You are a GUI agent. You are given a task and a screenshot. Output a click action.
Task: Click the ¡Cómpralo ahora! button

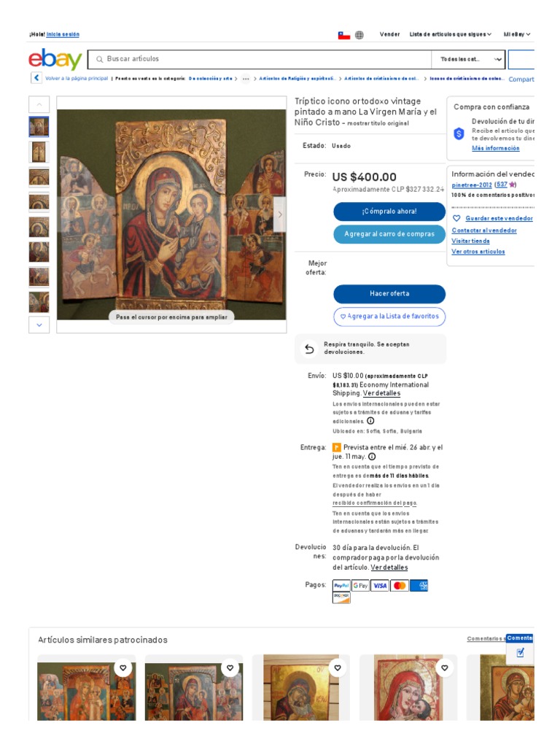(389, 211)
